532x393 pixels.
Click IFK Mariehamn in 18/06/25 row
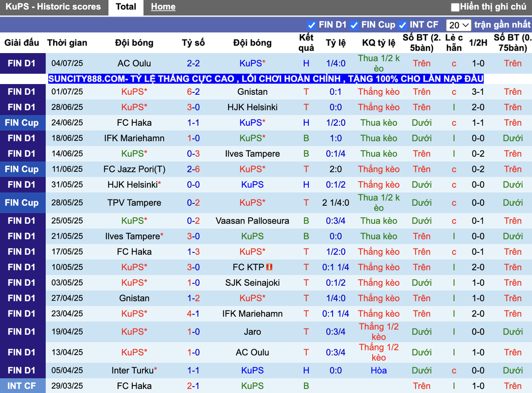tap(134, 139)
